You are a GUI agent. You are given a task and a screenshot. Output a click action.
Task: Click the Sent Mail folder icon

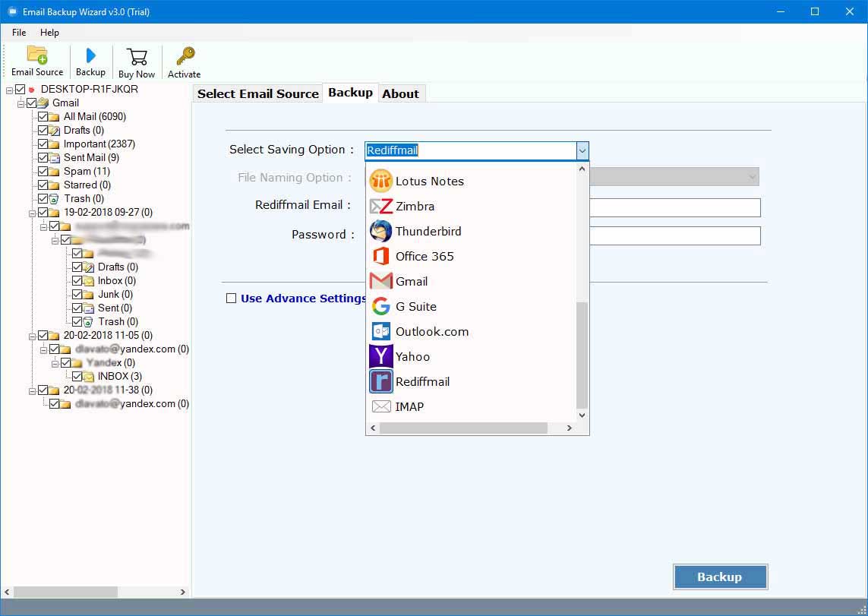point(54,158)
